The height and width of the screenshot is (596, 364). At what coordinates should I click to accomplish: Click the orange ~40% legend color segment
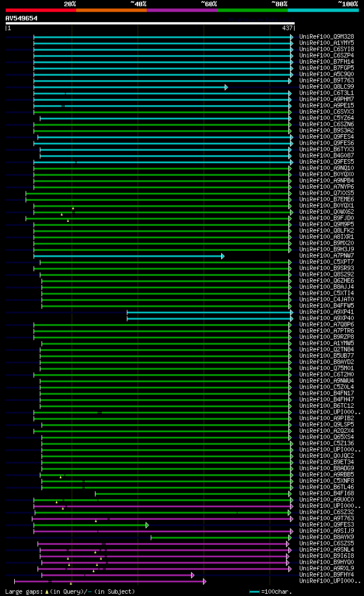click(x=111, y=10)
